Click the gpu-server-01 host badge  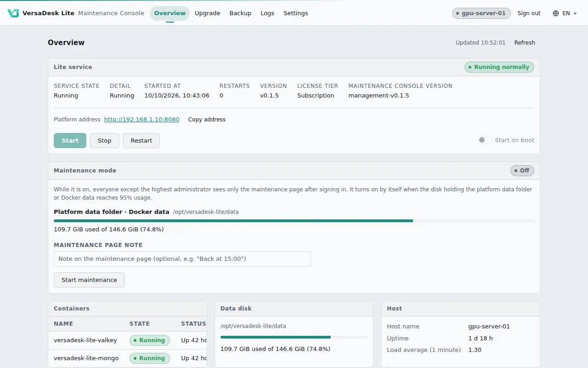pyautogui.click(x=481, y=13)
